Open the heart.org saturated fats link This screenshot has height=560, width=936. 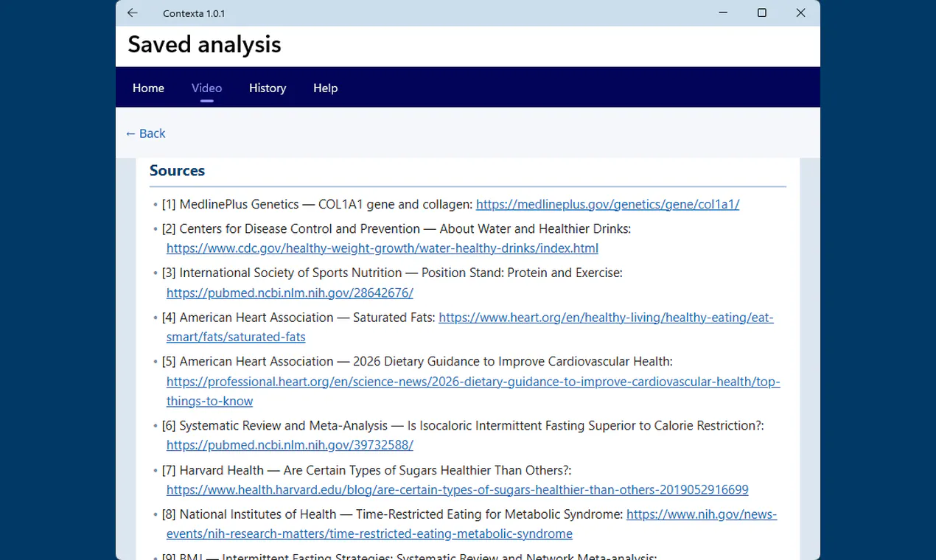(x=606, y=318)
